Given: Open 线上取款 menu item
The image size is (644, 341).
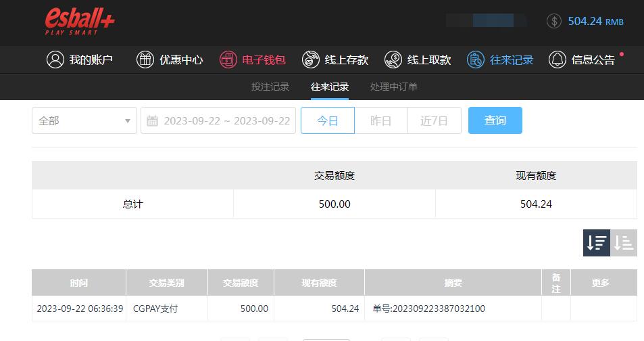Looking at the screenshot, I should pyautogui.click(x=418, y=60).
